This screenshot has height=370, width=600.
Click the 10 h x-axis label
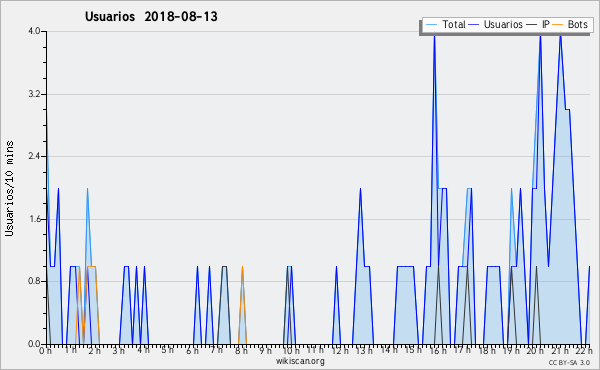(291, 350)
